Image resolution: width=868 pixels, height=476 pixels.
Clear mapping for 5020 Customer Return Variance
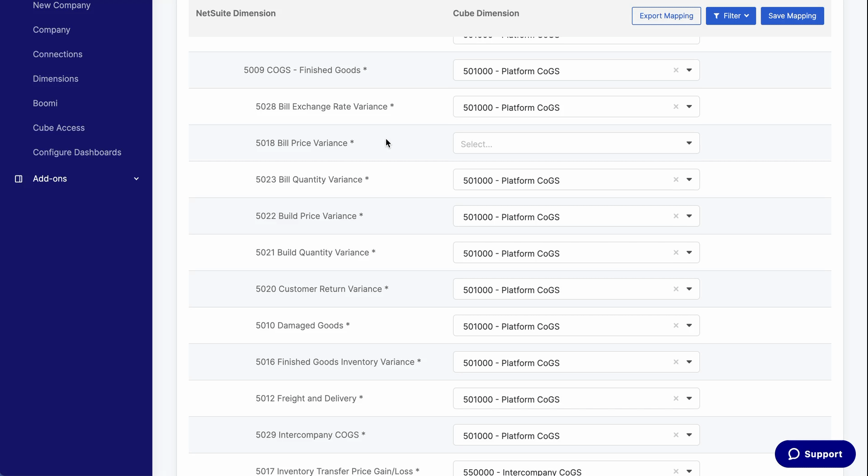(x=676, y=289)
